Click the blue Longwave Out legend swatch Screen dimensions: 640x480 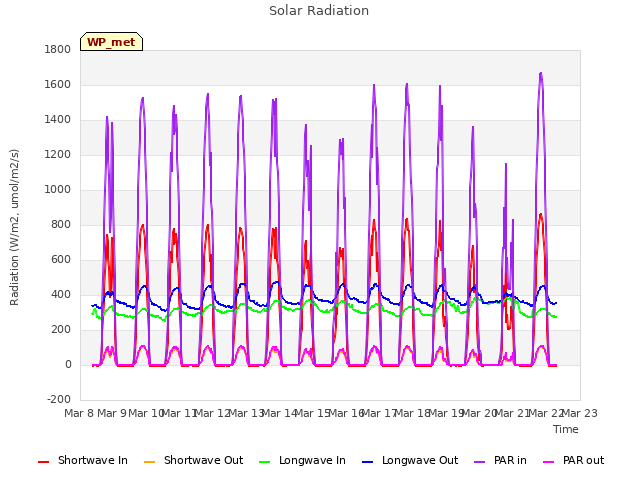pyautogui.click(x=368, y=462)
